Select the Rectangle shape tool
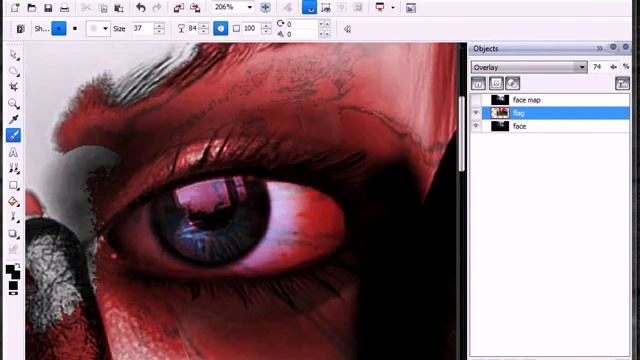The height and width of the screenshot is (360, 640). pos(13,185)
